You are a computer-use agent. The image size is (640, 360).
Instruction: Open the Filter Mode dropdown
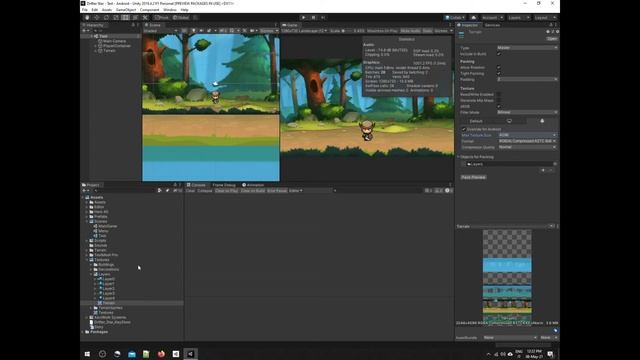[527, 112]
